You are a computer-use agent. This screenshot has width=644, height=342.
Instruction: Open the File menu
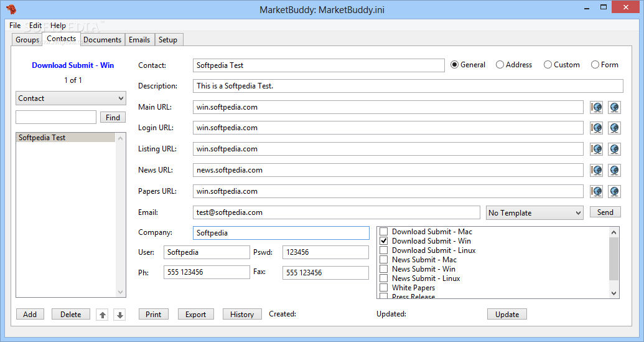coord(15,26)
